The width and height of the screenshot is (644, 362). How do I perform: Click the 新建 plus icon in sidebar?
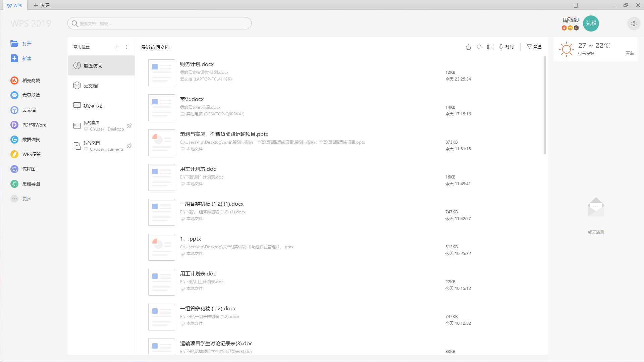[x=14, y=58]
